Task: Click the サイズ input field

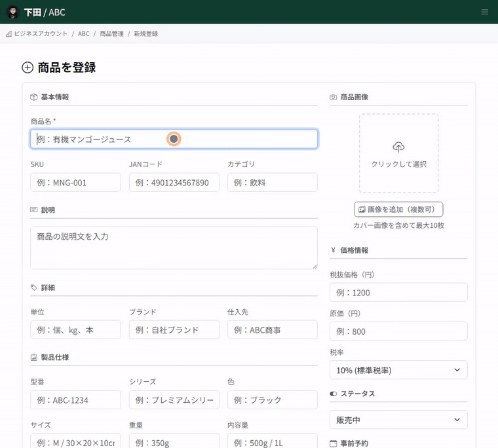Action: click(x=75, y=441)
